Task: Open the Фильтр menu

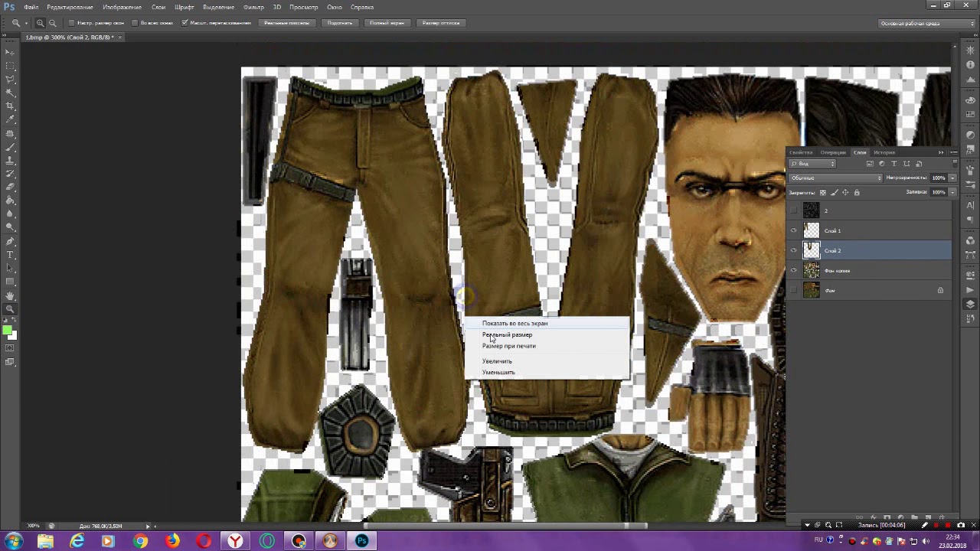Action: (x=253, y=7)
